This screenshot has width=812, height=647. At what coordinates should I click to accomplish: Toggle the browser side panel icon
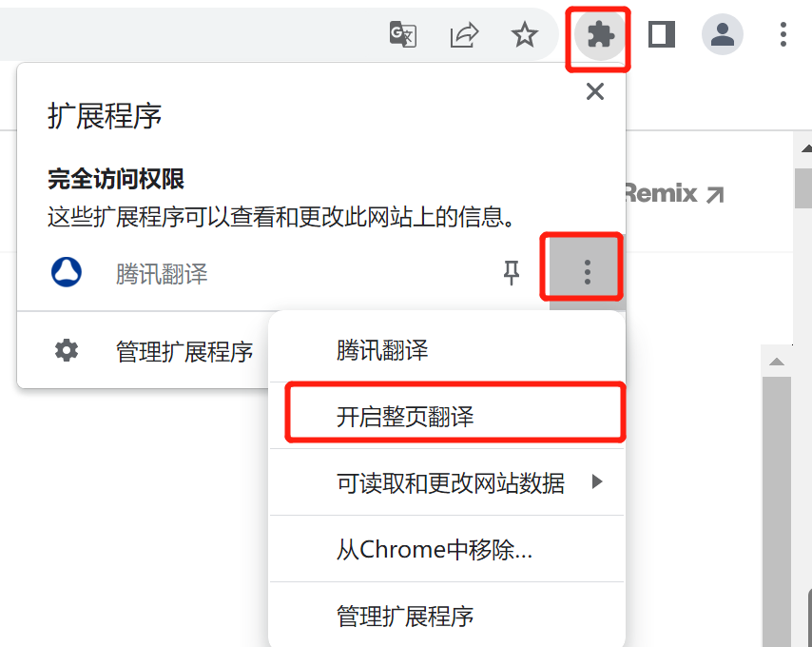click(662, 34)
